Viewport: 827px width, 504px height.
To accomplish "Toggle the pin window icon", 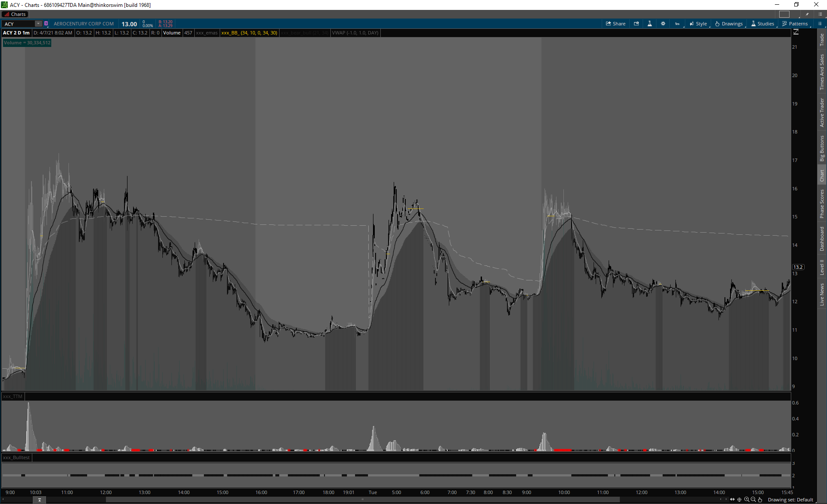I will point(807,14).
